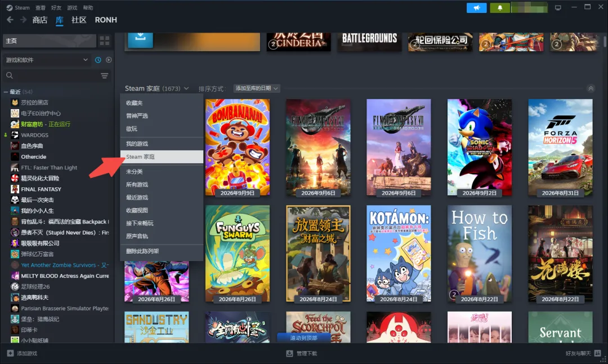Choose 收藏夹 from the shelf menu
The width and height of the screenshot is (608, 364).
tap(162, 103)
